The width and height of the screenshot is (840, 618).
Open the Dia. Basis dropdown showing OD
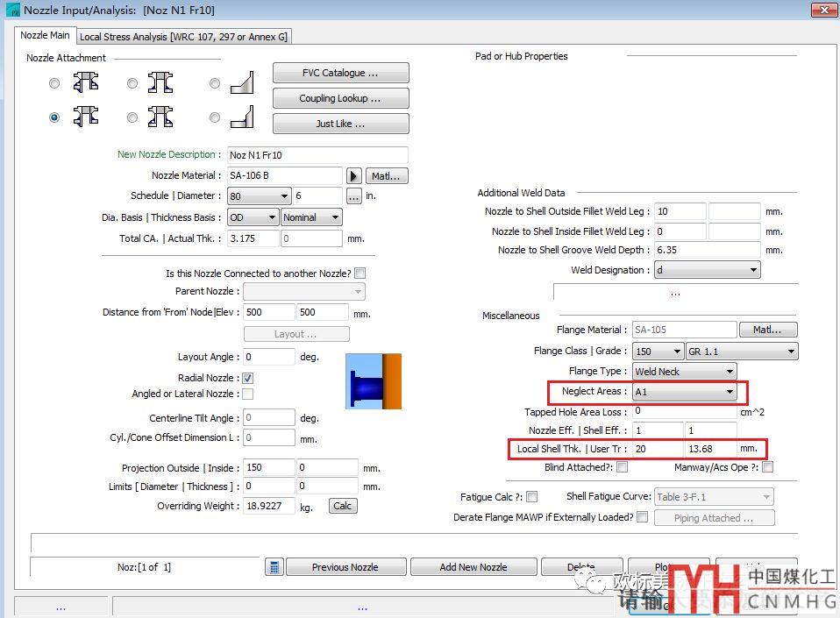click(253, 217)
